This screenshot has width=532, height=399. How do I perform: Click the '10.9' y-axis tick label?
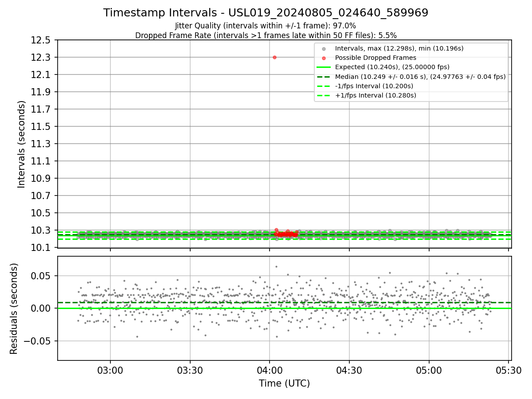coord(41,179)
